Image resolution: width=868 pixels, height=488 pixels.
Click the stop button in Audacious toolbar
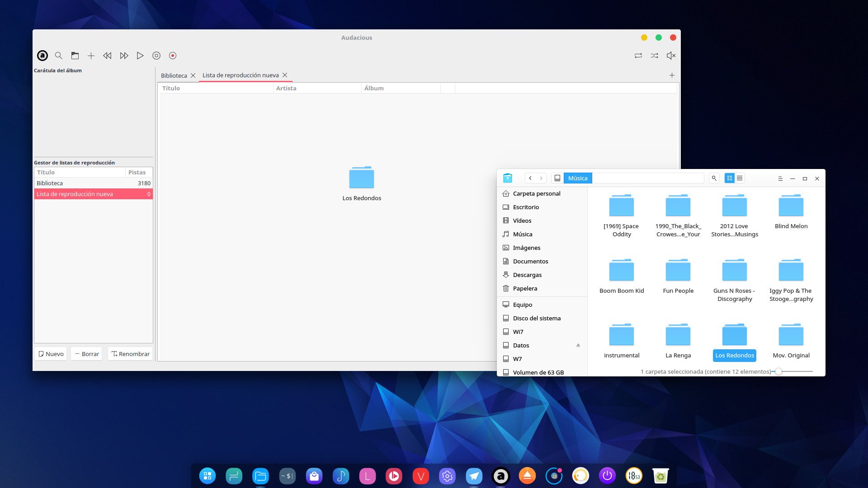click(x=156, y=56)
